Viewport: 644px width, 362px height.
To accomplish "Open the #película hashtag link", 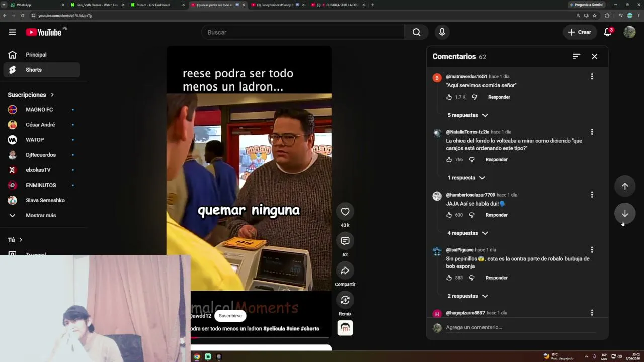I will pyautogui.click(x=274, y=329).
